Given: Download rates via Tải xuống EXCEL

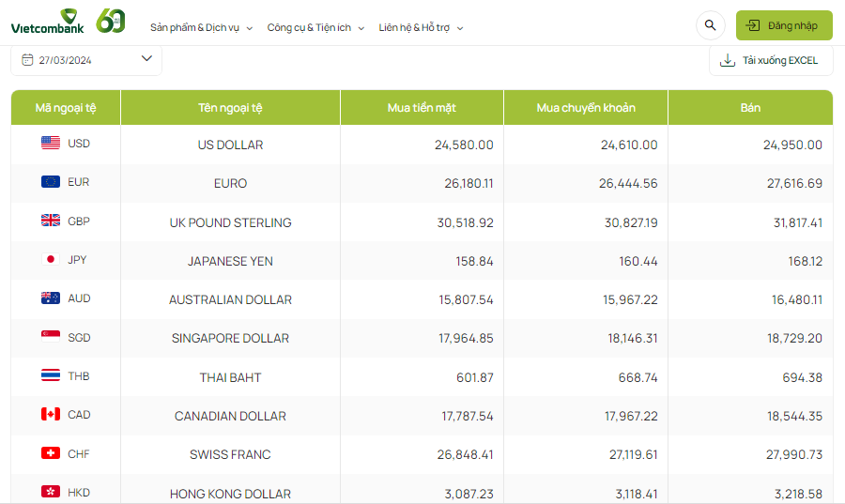Looking at the screenshot, I should coord(770,60).
